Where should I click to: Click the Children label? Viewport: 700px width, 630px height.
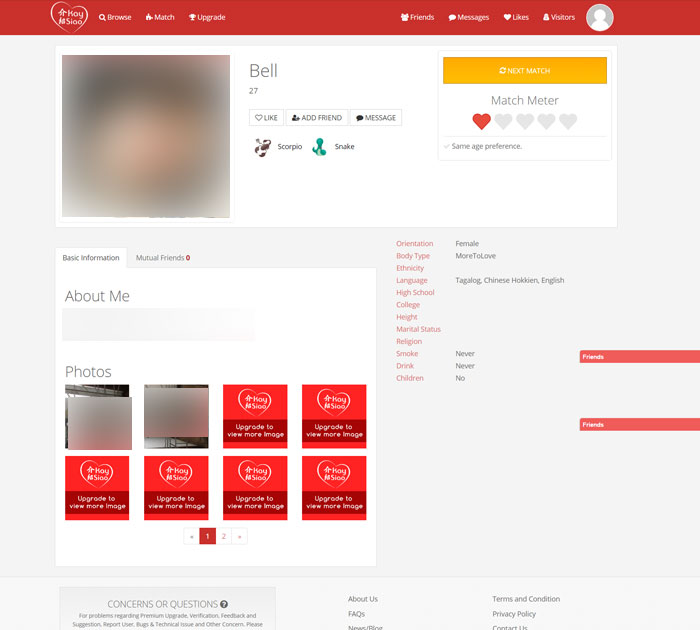pos(410,378)
